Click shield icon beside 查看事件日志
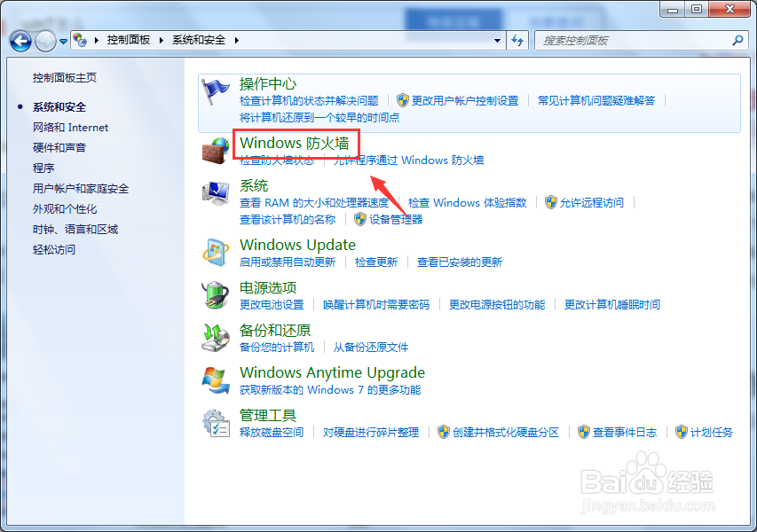757x532 pixels. 584,432
